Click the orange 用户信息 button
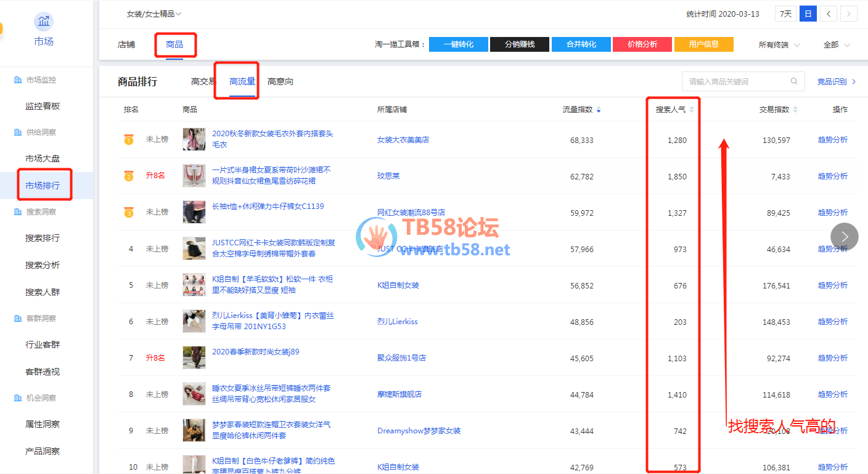Screen dimensions: 868x474 [703, 44]
